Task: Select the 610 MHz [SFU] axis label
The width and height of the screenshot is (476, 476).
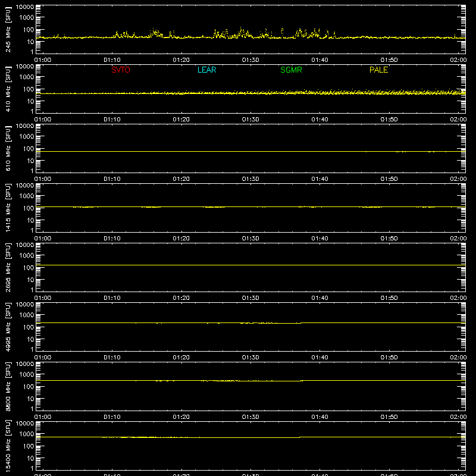Action: point(8,148)
